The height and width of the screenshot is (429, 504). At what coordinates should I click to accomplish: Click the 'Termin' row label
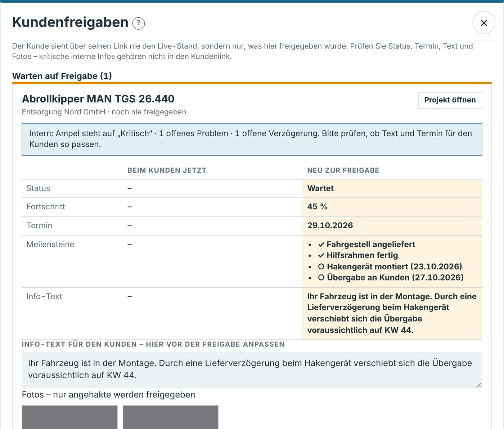pos(39,225)
